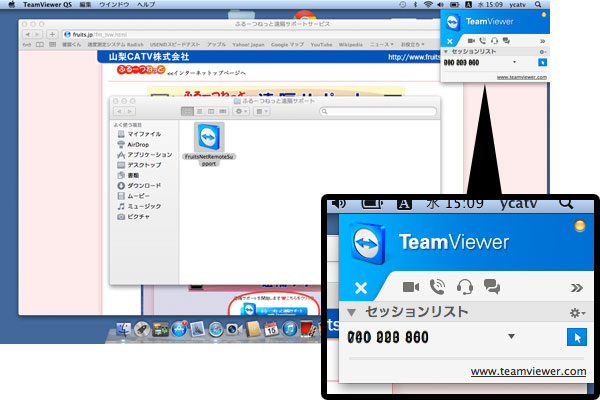Open Safari reading list glasses icon
The height and width of the screenshot is (400, 600).
click(27, 45)
